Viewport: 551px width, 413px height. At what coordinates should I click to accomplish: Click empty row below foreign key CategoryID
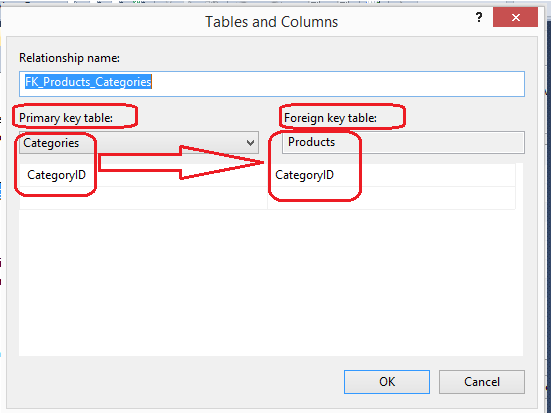pos(391,198)
